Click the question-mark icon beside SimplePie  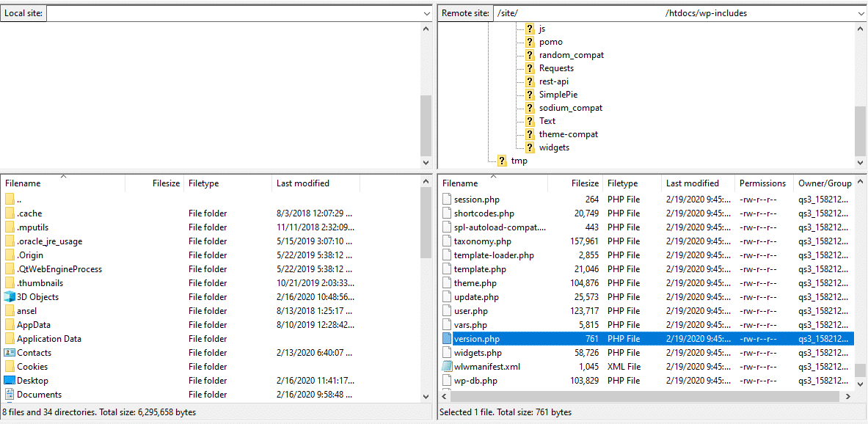[x=529, y=95]
